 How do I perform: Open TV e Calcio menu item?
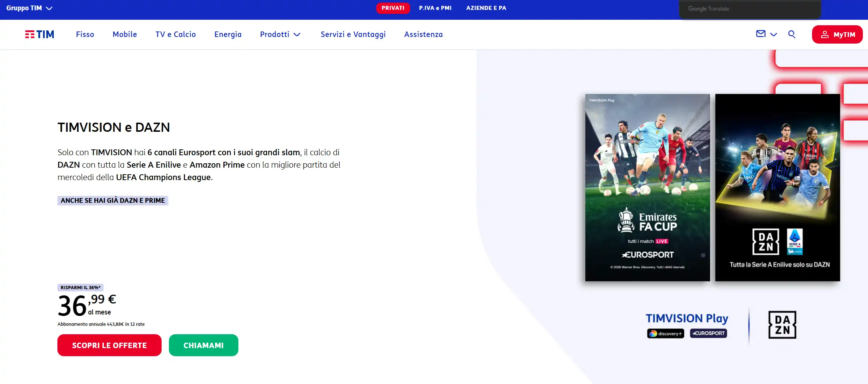(176, 34)
